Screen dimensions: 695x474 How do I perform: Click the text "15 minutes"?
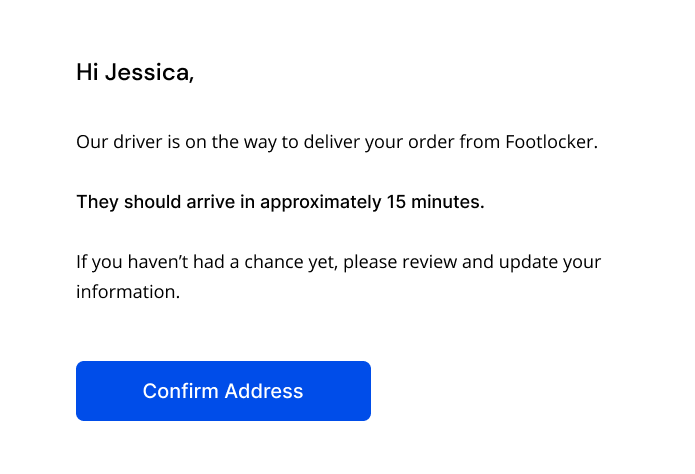click(435, 202)
